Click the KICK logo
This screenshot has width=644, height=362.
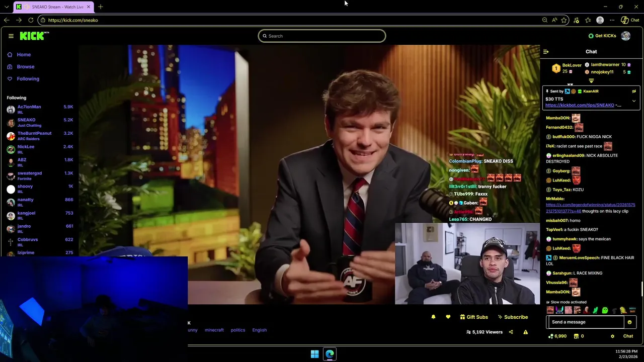coord(34,36)
